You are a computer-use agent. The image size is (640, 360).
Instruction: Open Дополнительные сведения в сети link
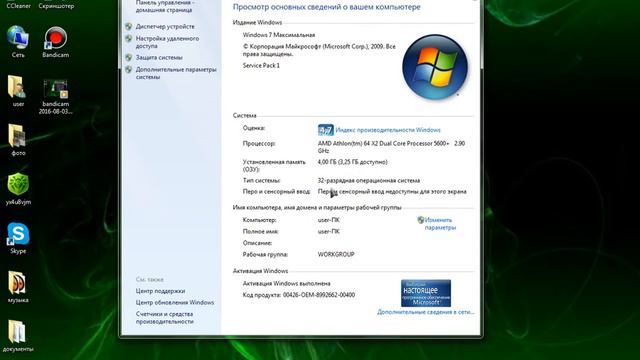[x=426, y=312]
